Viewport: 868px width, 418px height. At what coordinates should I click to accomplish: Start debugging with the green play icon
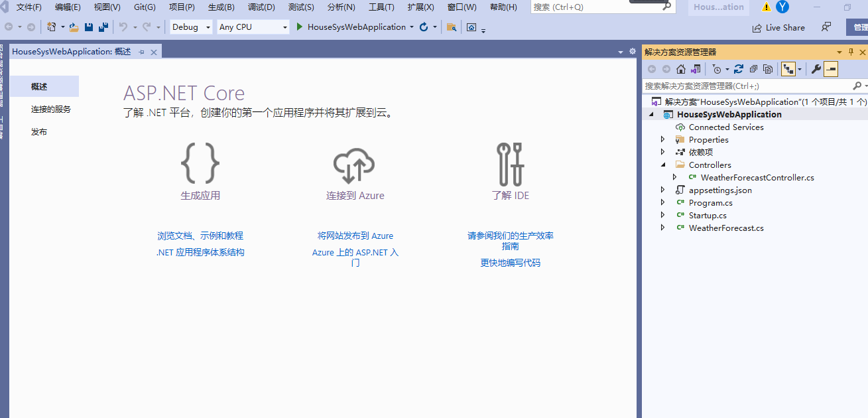coord(300,27)
